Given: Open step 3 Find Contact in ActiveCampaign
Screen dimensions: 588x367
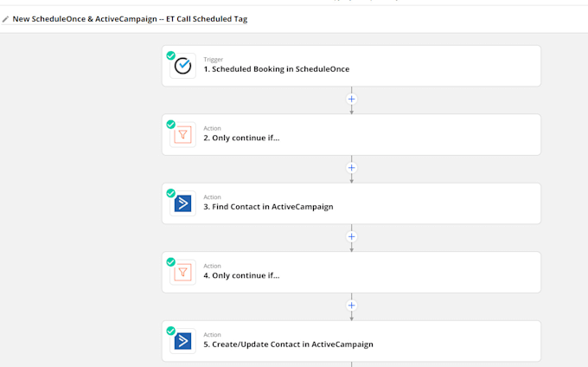Looking at the screenshot, I should point(351,203).
